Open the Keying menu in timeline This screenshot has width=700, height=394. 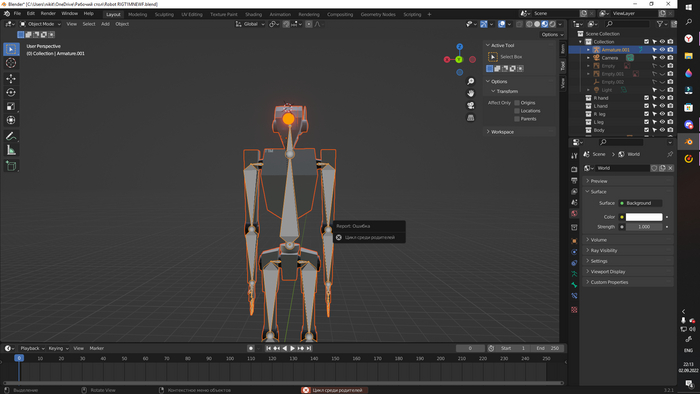58,348
